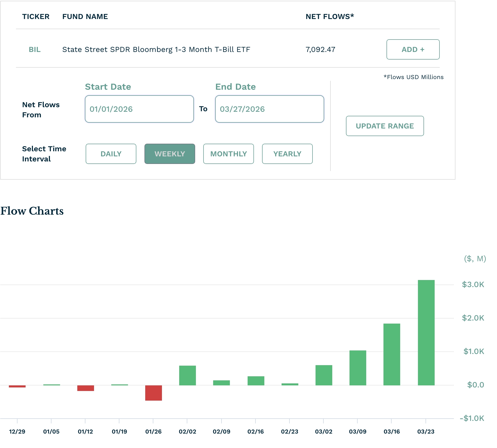Click the red outflow bar for 01/26
This screenshot has width=497, height=448.
click(x=153, y=393)
